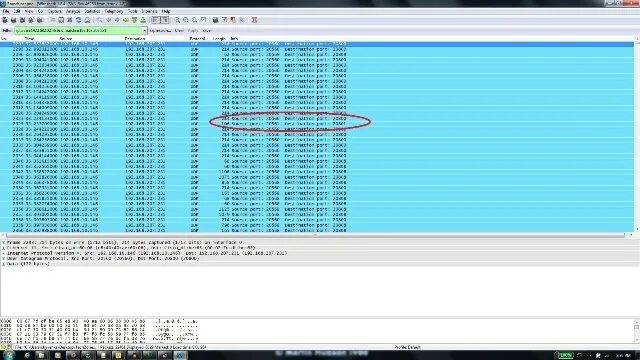Reset zoom to normal size icon
Screen dimensions: 640x360
tap(195, 20)
